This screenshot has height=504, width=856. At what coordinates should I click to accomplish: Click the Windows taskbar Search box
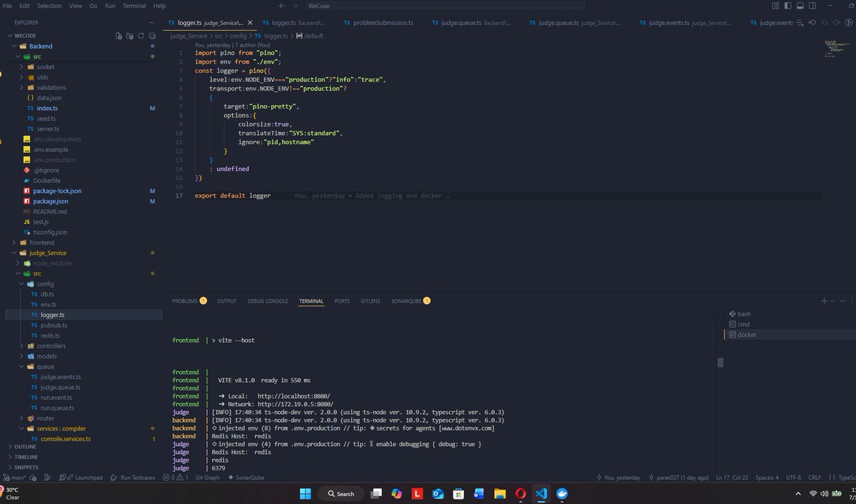tap(341, 493)
